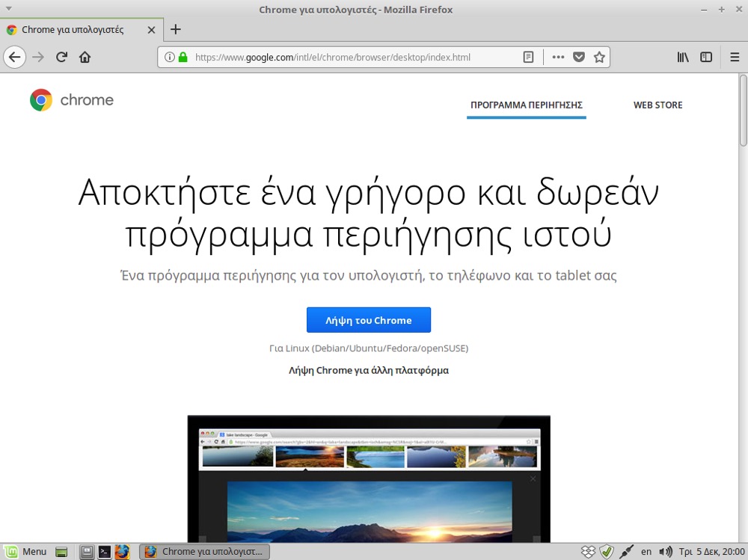Save the page to Pocket
This screenshot has height=560, width=748.
click(579, 58)
